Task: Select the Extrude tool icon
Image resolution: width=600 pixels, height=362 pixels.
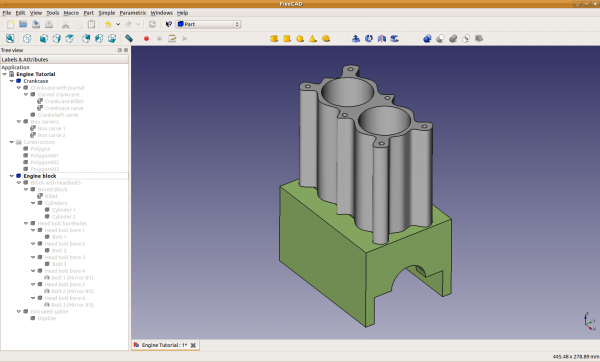Action: pos(356,38)
